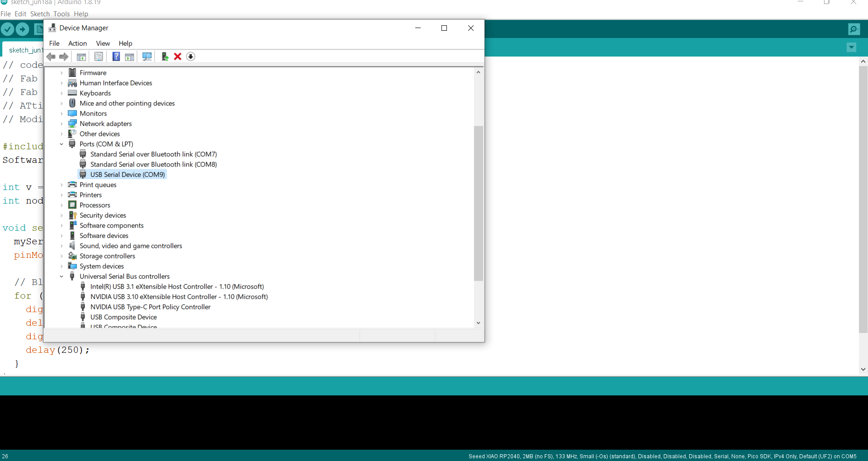
Task: Click the Action pane toggle toolbar icon
Action: [x=129, y=57]
